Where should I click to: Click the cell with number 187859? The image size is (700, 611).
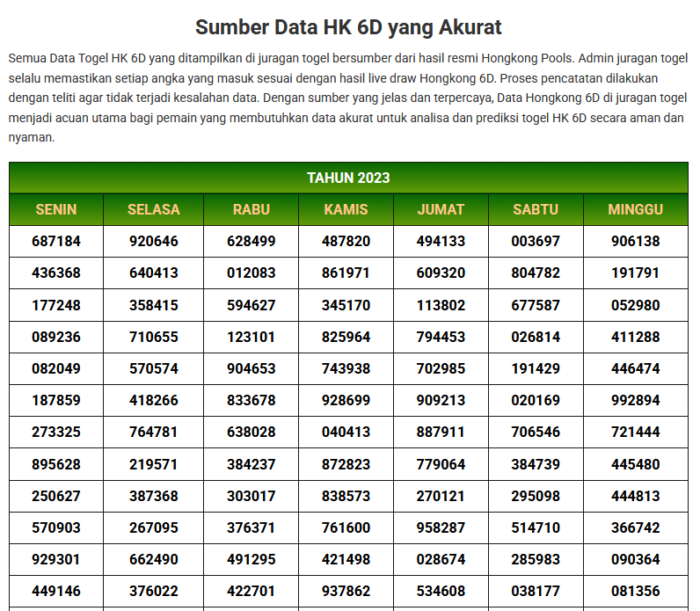56,400
